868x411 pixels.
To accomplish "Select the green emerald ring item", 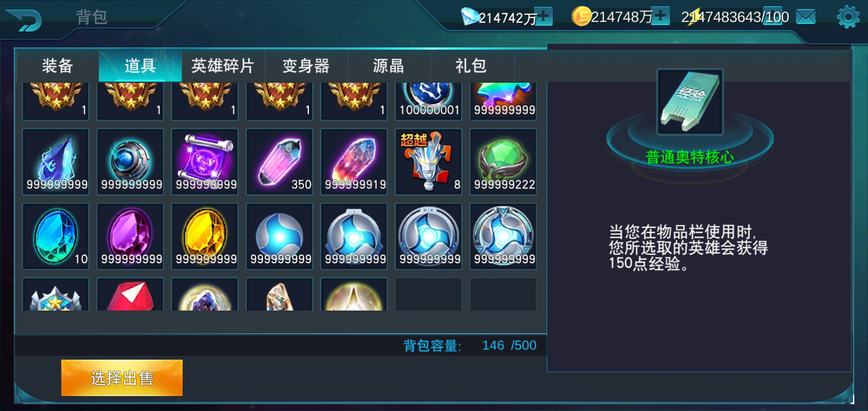I will click(503, 162).
